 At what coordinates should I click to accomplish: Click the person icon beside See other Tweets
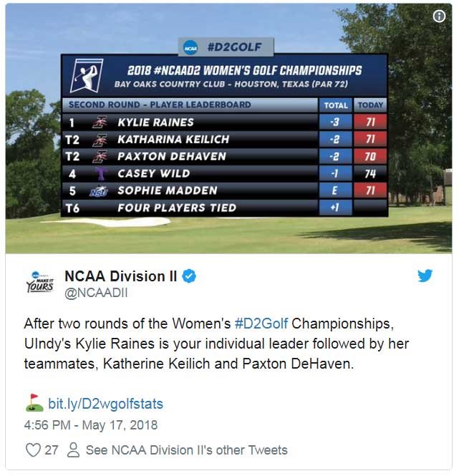73,450
